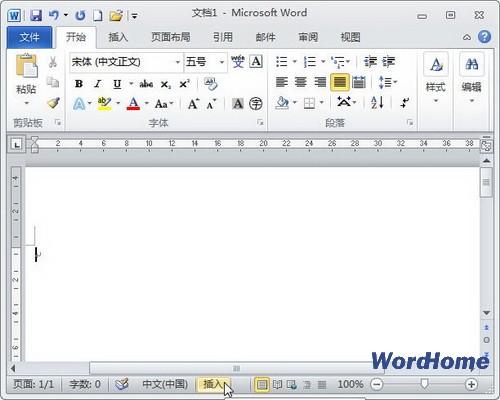Click the spelling check book icon in status bar

pos(122,384)
